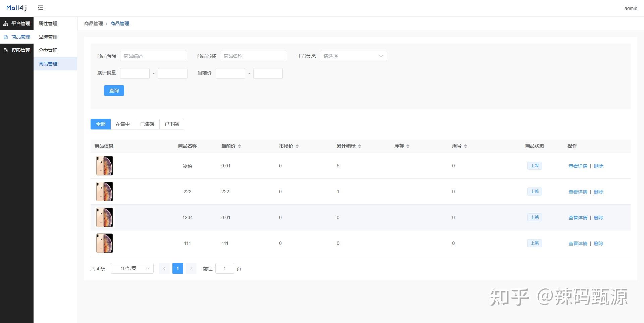This screenshot has height=323, width=644.
Task: Collapse the sidebar with the hamburger icon
Action: [x=41, y=7]
